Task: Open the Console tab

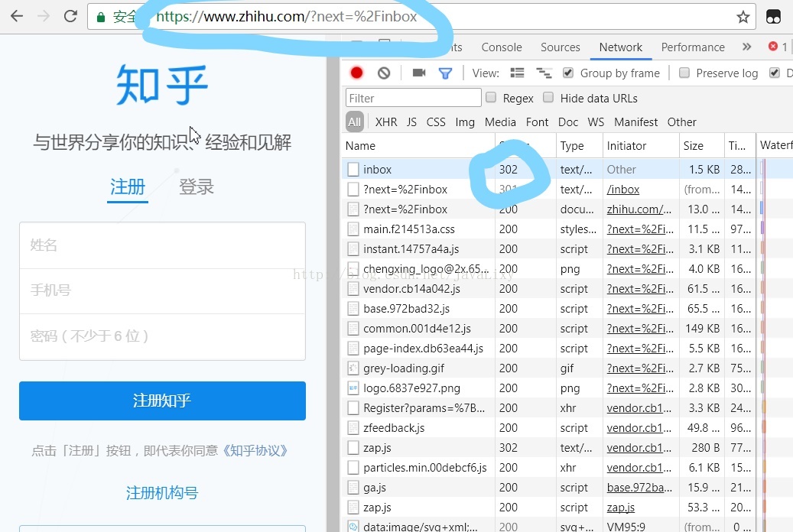Action: click(x=501, y=47)
